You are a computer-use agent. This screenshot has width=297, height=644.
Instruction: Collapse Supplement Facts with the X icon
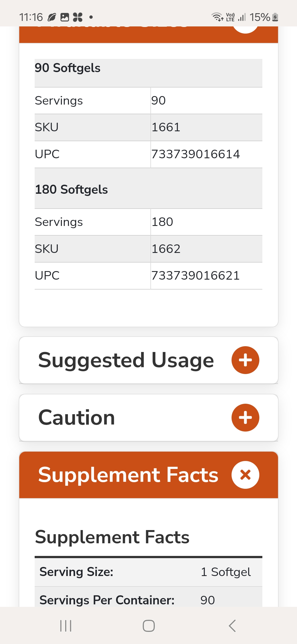pos(245,475)
